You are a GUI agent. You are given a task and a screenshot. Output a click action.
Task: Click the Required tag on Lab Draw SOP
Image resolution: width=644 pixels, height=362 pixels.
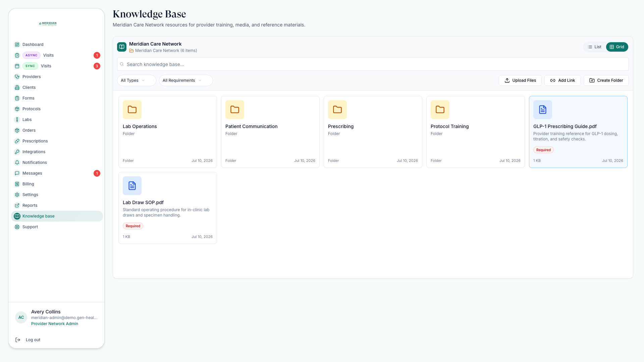point(133,226)
